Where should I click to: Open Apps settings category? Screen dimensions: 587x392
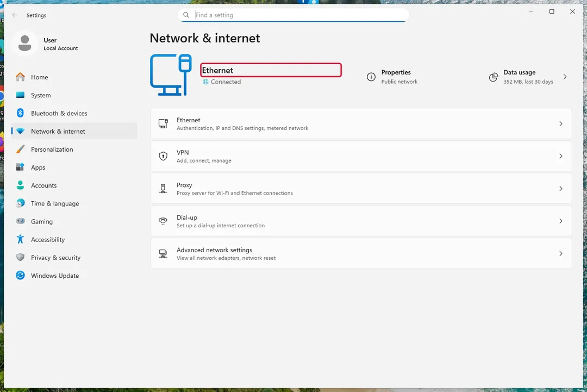pyautogui.click(x=74, y=167)
